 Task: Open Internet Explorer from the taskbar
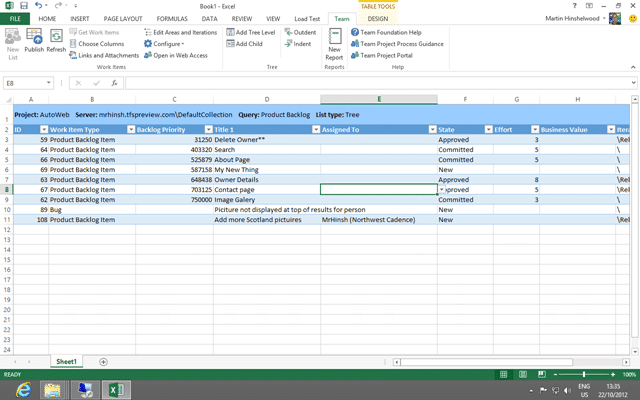pos(23,390)
